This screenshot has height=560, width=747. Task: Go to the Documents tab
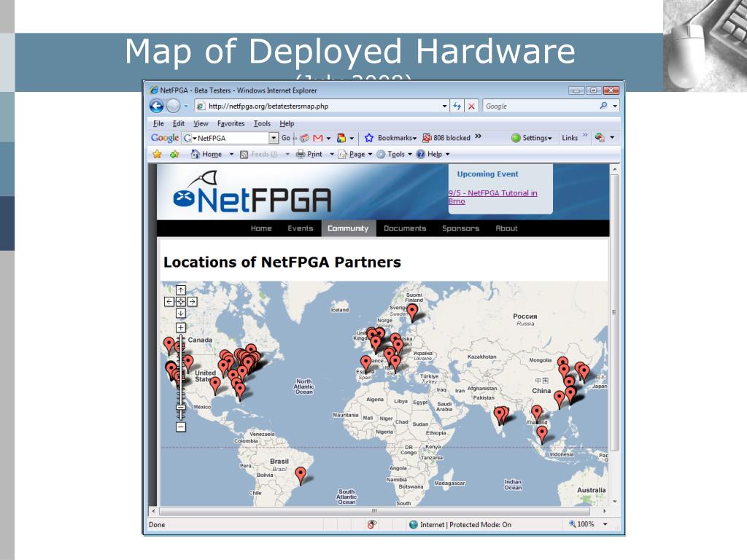(405, 228)
